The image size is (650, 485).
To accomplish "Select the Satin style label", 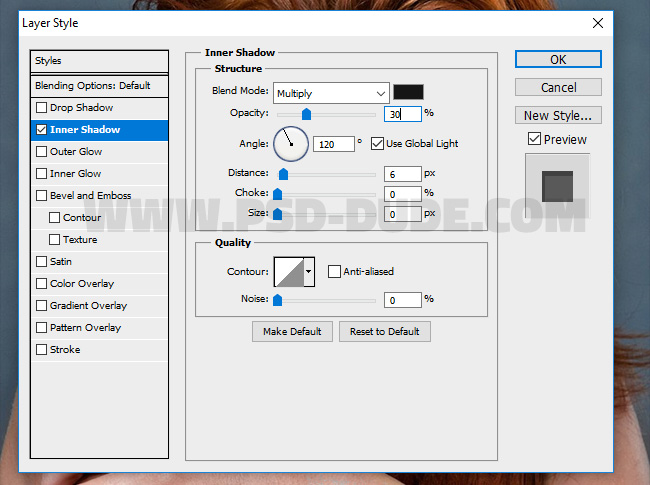I will coord(61,262).
